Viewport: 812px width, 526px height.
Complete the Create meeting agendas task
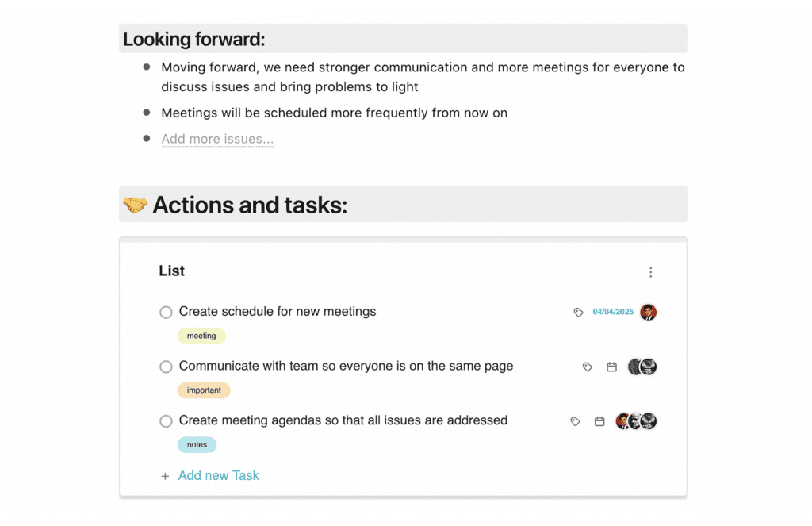click(x=166, y=421)
